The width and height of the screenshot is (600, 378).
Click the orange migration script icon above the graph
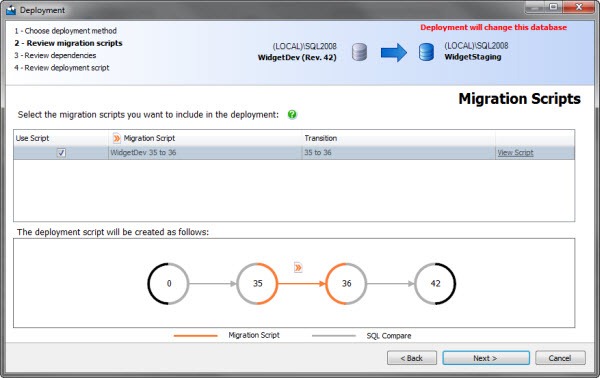pyautogui.click(x=298, y=267)
